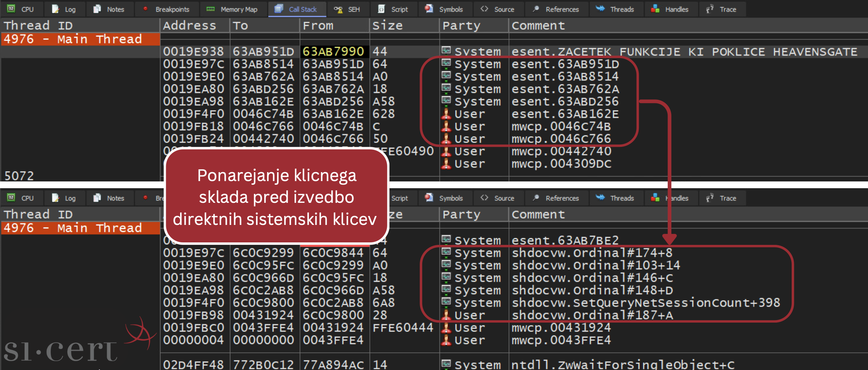This screenshot has width=868, height=370.
Task: Open the Source tab in top panel
Action: (498, 9)
